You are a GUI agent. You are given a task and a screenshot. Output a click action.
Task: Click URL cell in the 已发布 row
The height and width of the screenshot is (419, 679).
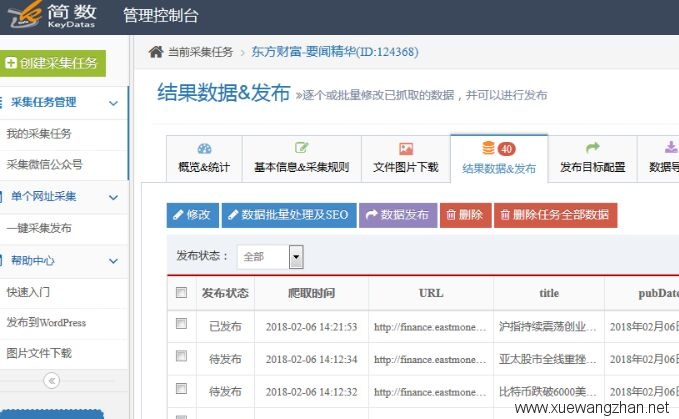430,327
